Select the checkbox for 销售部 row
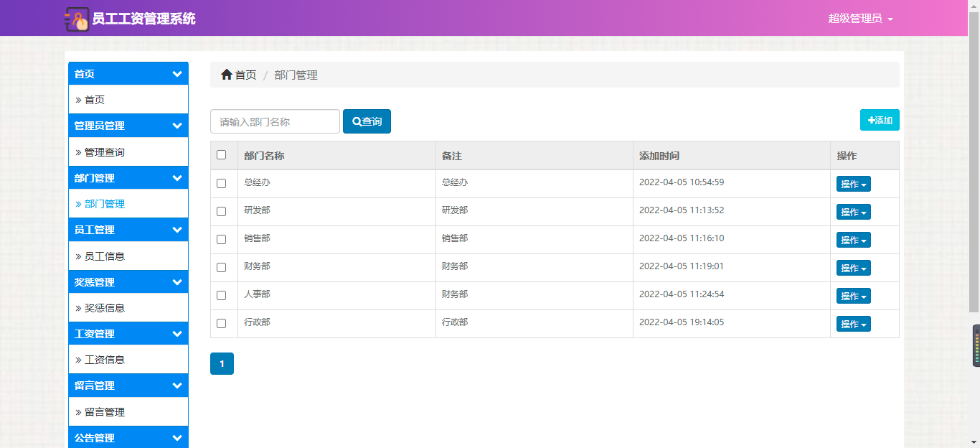The image size is (980, 448). coord(221,240)
